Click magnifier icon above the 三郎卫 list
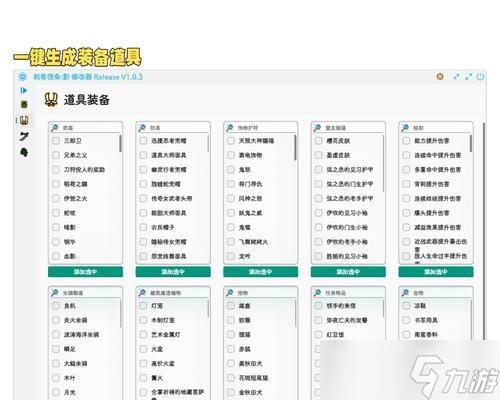The height and width of the screenshot is (400, 500). (x=55, y=127)
